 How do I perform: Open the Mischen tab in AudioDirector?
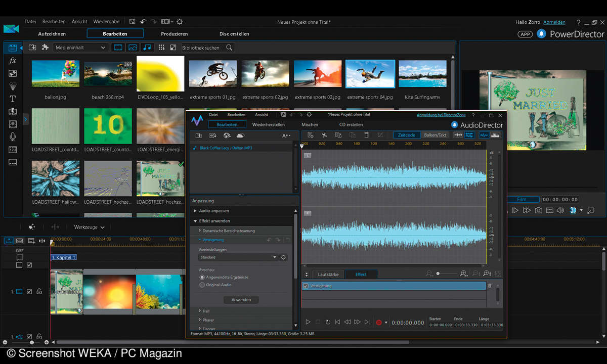[x=310, y=124]
